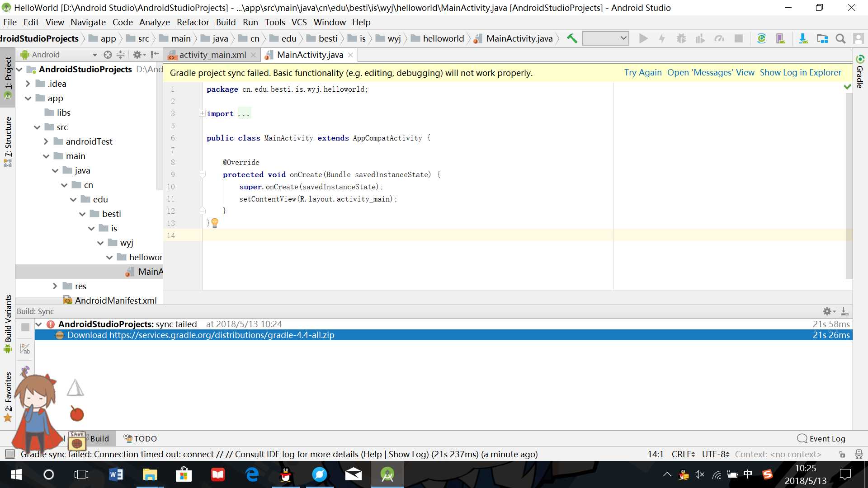Screen dimensions: 868x488
Task: Open Microsoft Edge from taskbar
Action: [x=252, y=474]
